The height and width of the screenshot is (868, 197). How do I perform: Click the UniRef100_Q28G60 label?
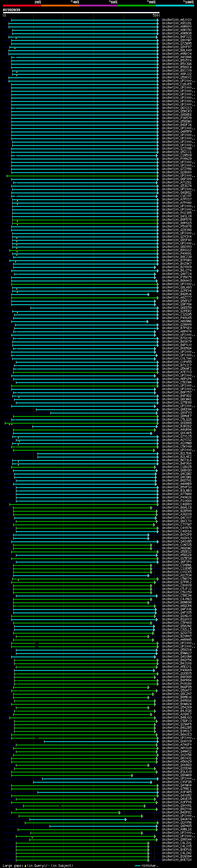tap(177, 172)
